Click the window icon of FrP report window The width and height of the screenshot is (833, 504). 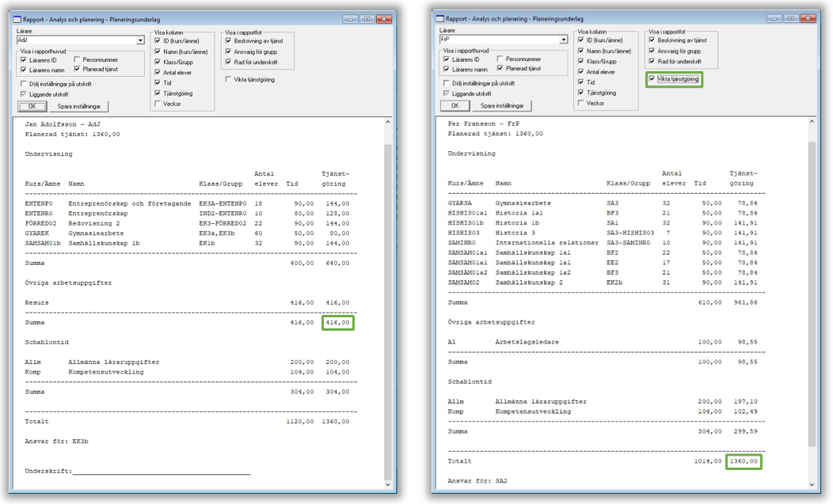point(440,18)
